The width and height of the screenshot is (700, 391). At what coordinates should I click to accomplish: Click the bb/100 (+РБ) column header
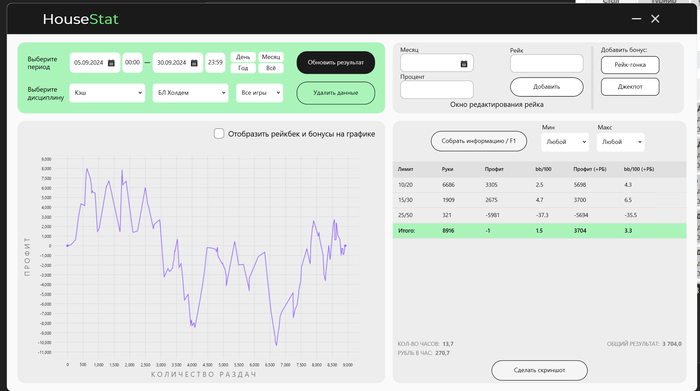[x=639, y=169]
